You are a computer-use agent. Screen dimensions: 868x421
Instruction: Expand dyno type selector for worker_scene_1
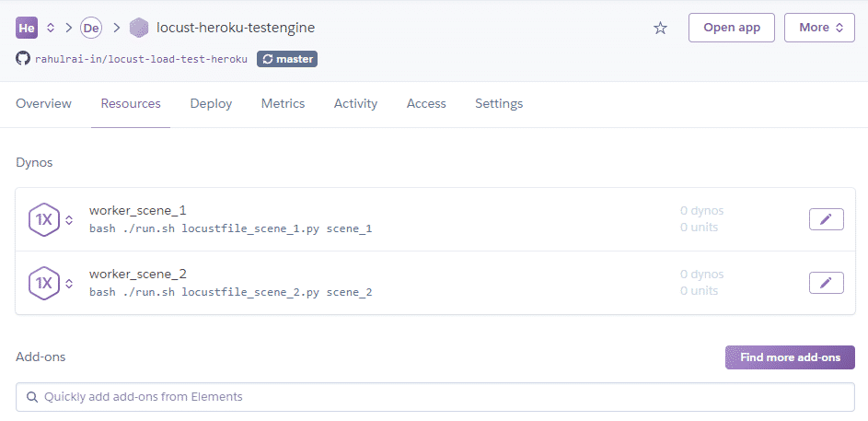pyautogui.click(x=68, y=219)
